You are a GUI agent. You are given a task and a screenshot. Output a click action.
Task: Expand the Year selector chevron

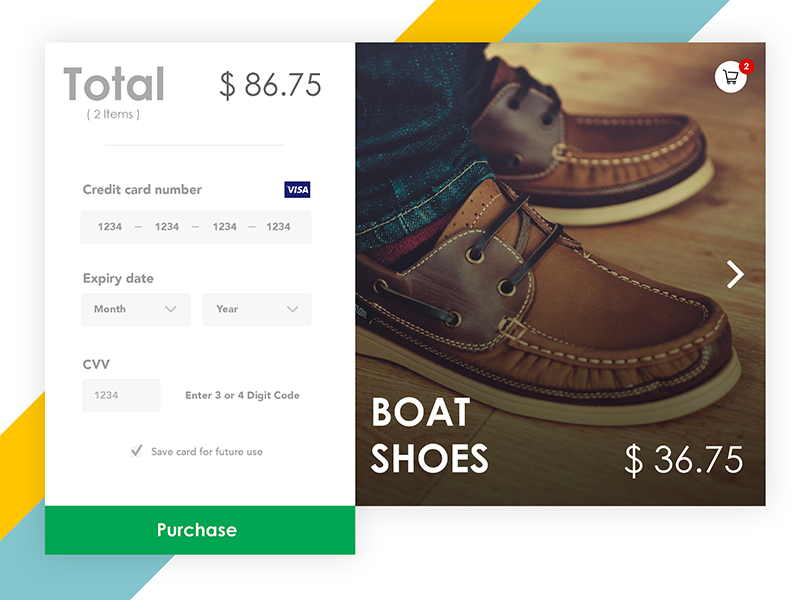click(294, 309)
